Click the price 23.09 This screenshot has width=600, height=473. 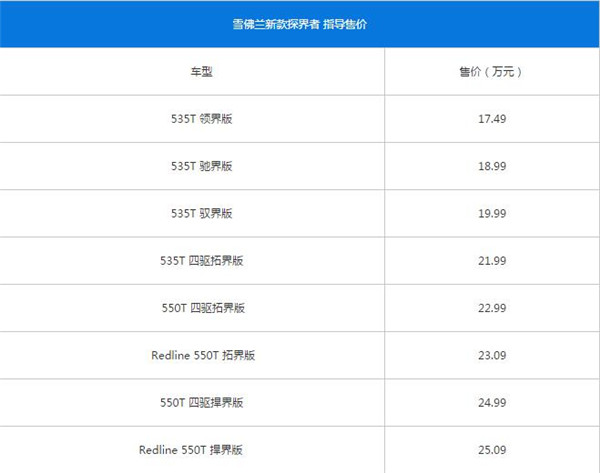tap(492, 355)
